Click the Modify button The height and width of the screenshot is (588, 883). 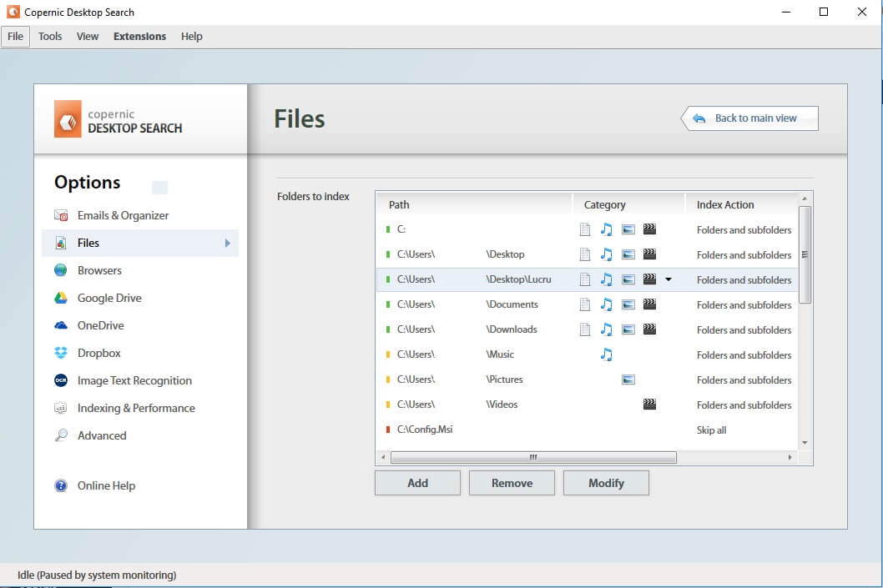(x=606, y=483)
